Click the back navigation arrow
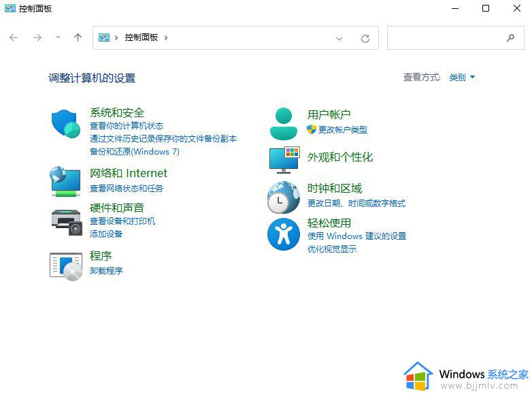 [14, 37]
